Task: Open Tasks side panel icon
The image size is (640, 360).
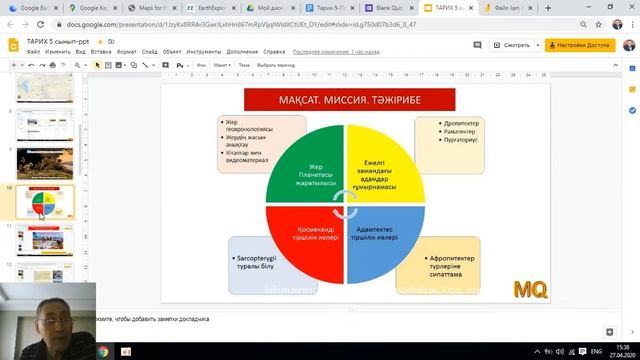Action: [632, 110]
